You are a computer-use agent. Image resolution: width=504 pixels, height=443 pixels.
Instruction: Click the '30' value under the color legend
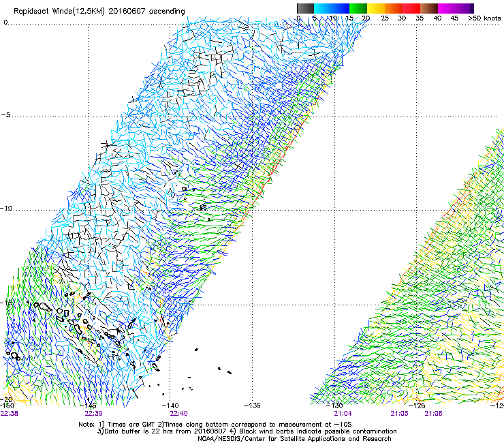pos(402,18)
